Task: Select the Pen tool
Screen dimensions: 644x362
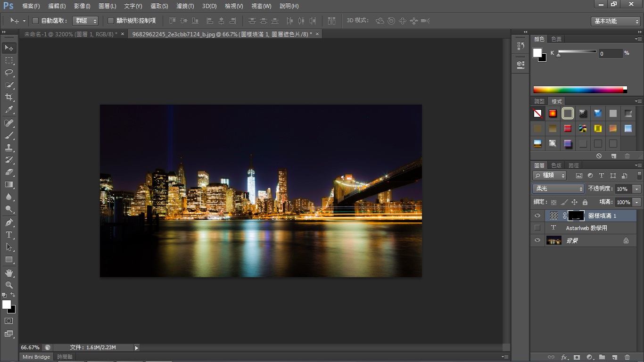Action: click(9, 222)
